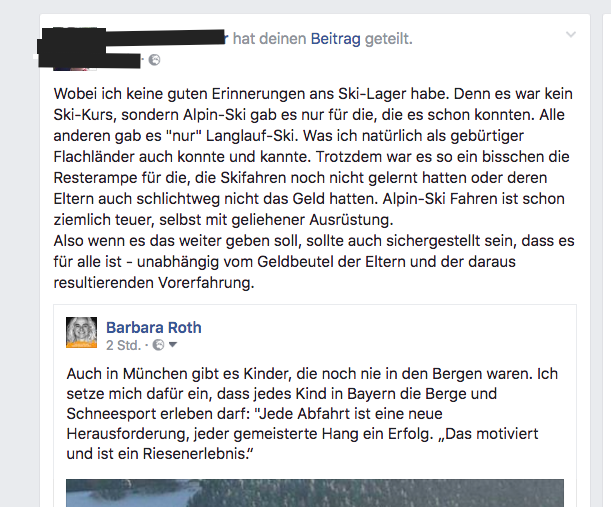611x507 pixels.
Task: Click the redacted sharer profile picture
Action: point(69,49)
